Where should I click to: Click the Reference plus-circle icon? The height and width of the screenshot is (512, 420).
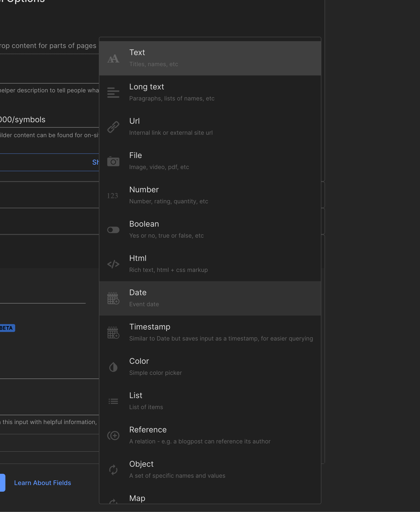113,436
